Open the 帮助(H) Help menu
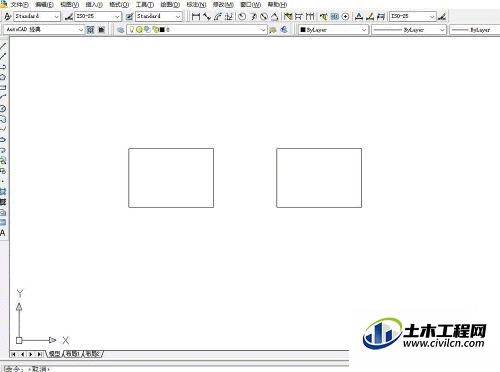 click(x=277, y=4)
